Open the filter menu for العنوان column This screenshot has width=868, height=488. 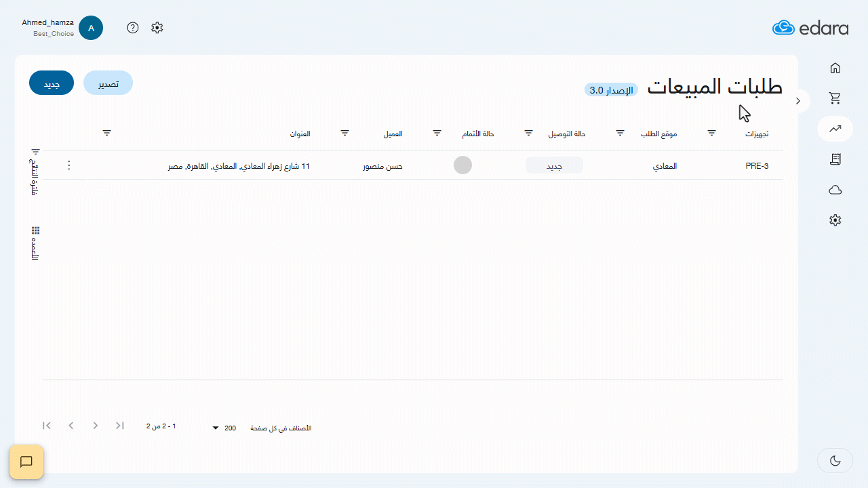coord(107,133)
